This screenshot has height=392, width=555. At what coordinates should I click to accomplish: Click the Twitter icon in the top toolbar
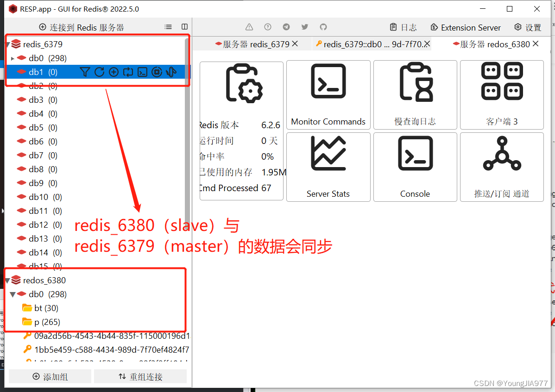304,27
